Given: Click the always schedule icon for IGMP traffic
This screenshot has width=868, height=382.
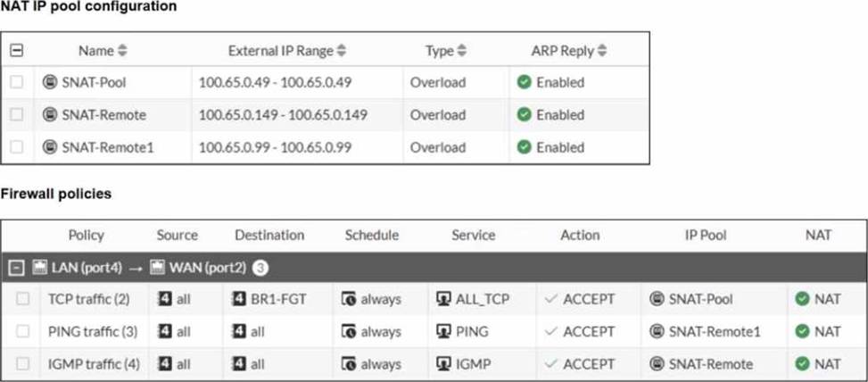Looking at the screenshot, I should [350, 364].
